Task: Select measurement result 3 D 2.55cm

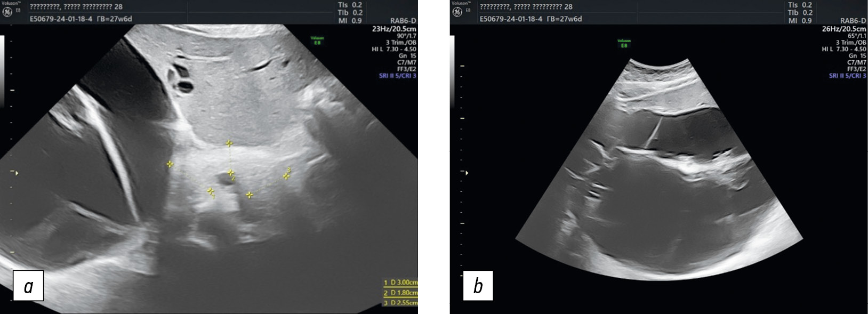Action: pyautogui.click(x=400, y=303)
